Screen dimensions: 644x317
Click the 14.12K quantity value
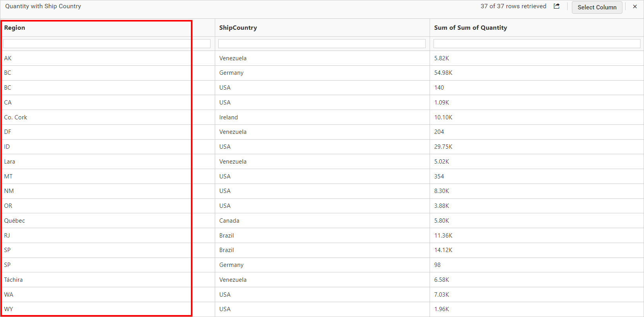443,250
